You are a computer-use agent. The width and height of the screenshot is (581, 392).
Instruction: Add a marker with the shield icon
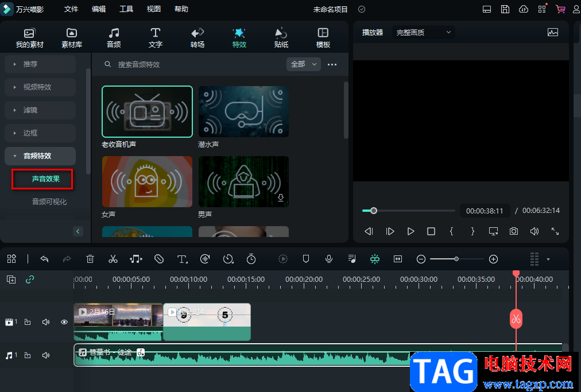[x=306, y=259]
